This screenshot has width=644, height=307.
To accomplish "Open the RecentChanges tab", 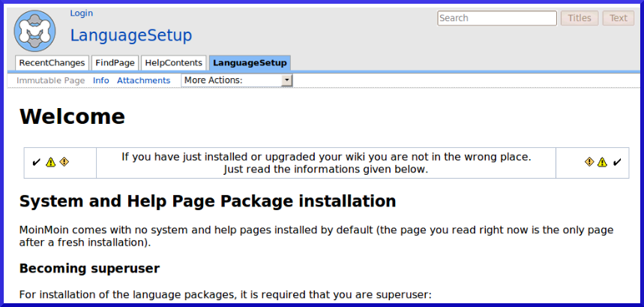I will tap(51, 63).
